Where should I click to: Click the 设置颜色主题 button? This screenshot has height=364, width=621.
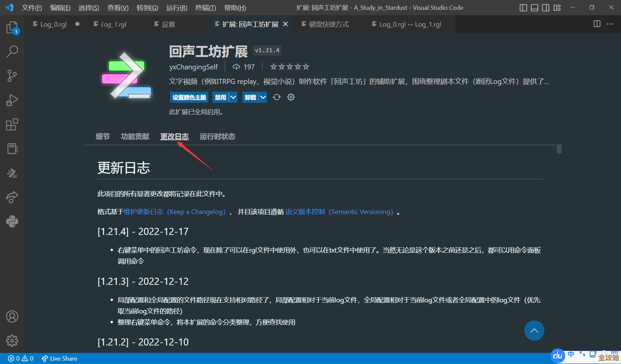189,97
